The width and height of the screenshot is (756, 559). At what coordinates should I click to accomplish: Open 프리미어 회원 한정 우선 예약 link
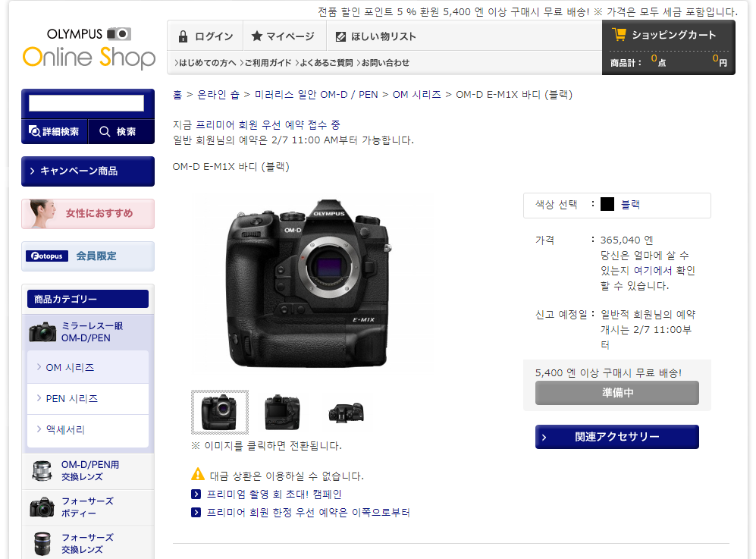coord(308,512)
